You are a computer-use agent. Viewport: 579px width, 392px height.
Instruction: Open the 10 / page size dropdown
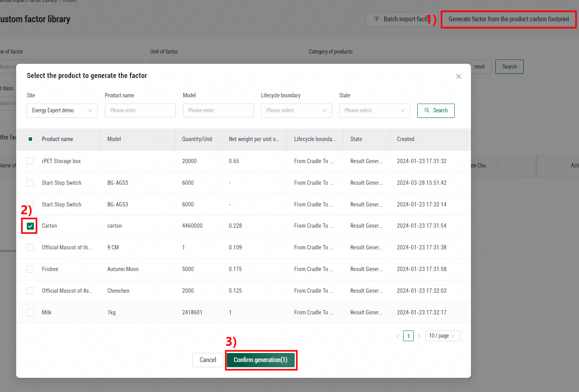pos(443,336)
